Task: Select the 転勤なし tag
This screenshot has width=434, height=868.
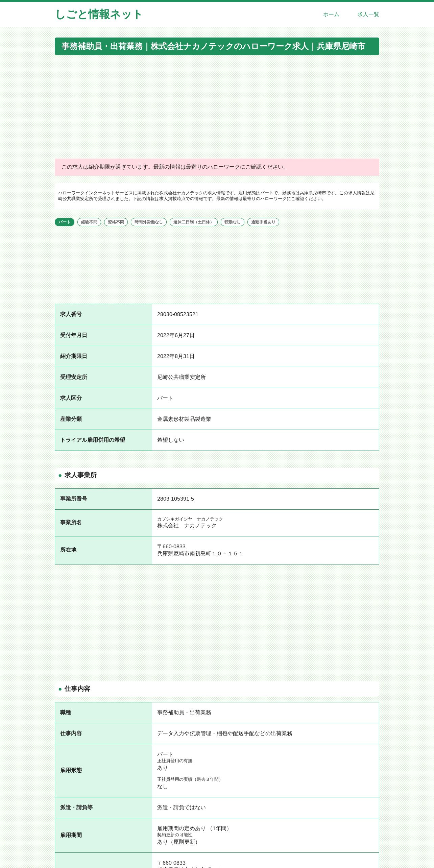Action: point(233,222)
